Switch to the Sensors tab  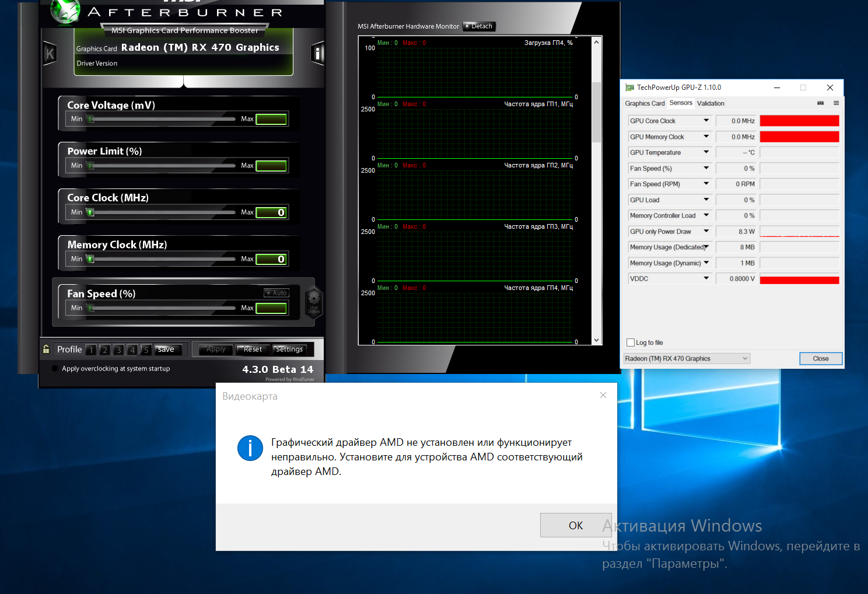pos(681,103)
